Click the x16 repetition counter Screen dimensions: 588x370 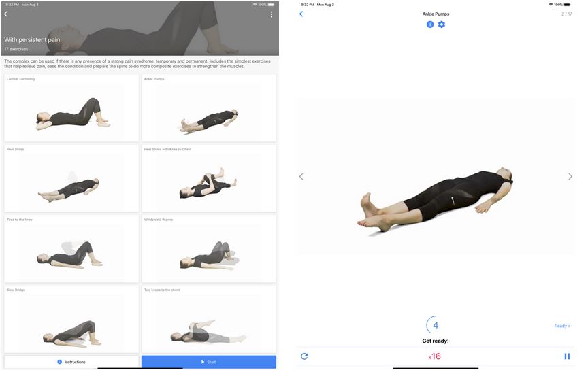pos(435,356)
